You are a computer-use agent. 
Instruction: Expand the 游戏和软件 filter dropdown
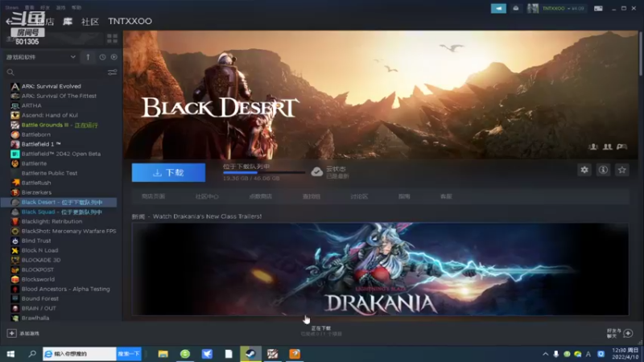(40, 57)
